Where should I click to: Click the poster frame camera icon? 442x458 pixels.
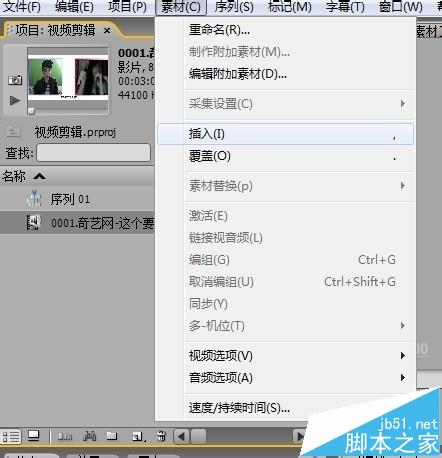click(x=15, y=80)
